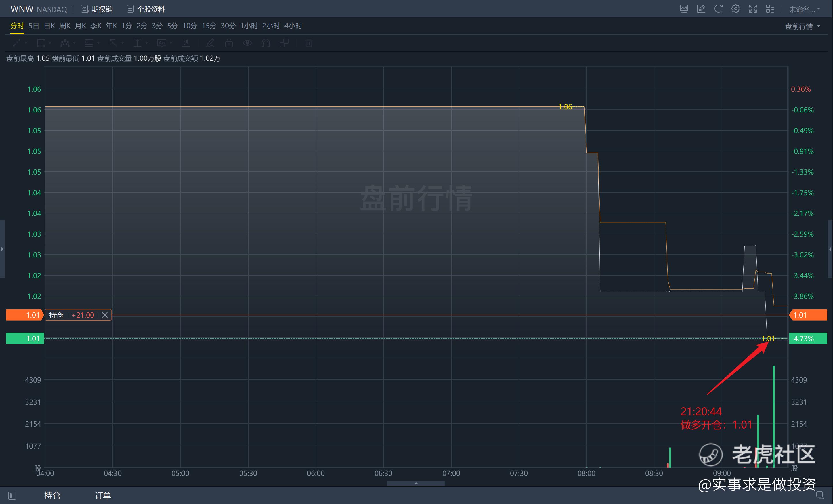Enter fullscreen with the expand arrows icon

753,9
